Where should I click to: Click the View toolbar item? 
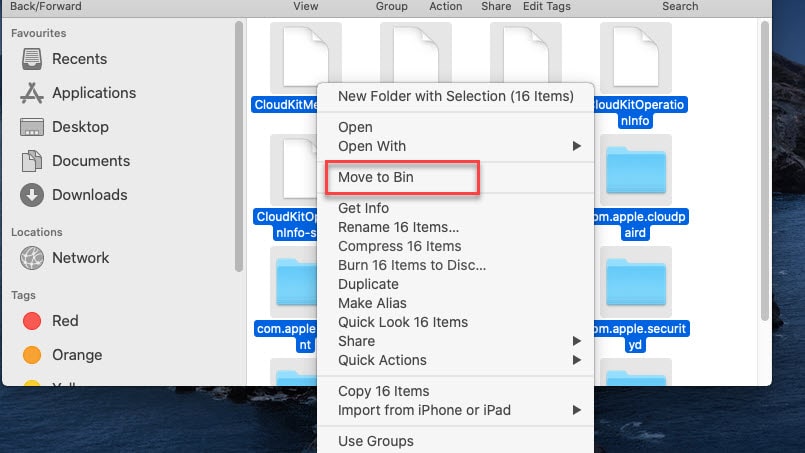(306, 6)
